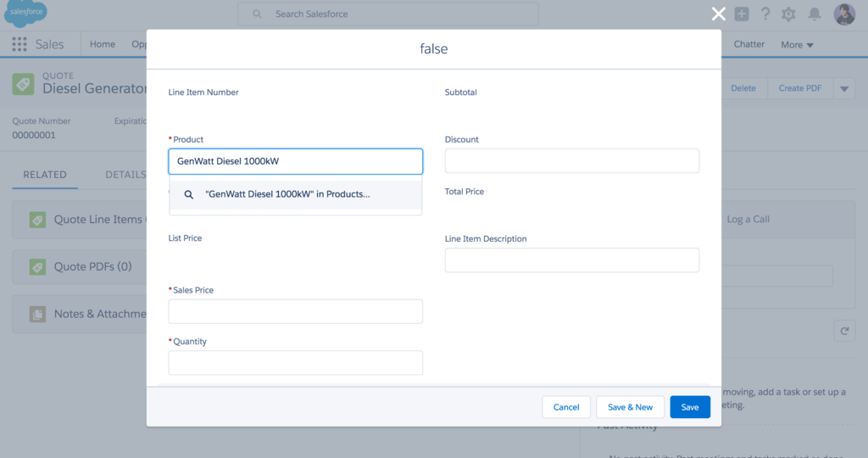Close the modal with X icon
The image size is (868, 458).
point(718,14)
